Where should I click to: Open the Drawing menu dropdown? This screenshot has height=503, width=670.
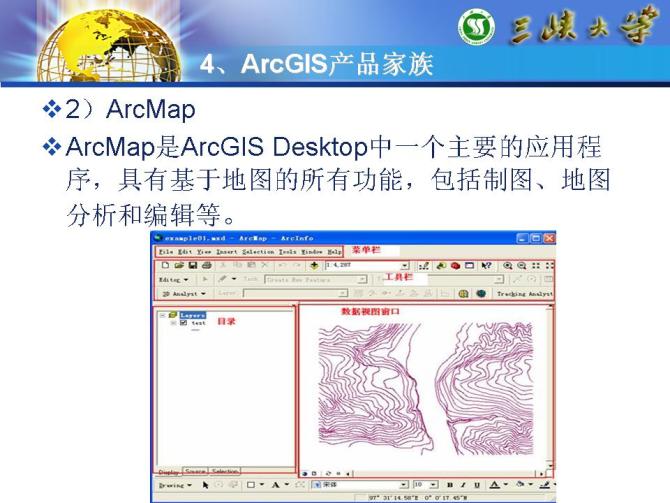click(x=175, y=485)
